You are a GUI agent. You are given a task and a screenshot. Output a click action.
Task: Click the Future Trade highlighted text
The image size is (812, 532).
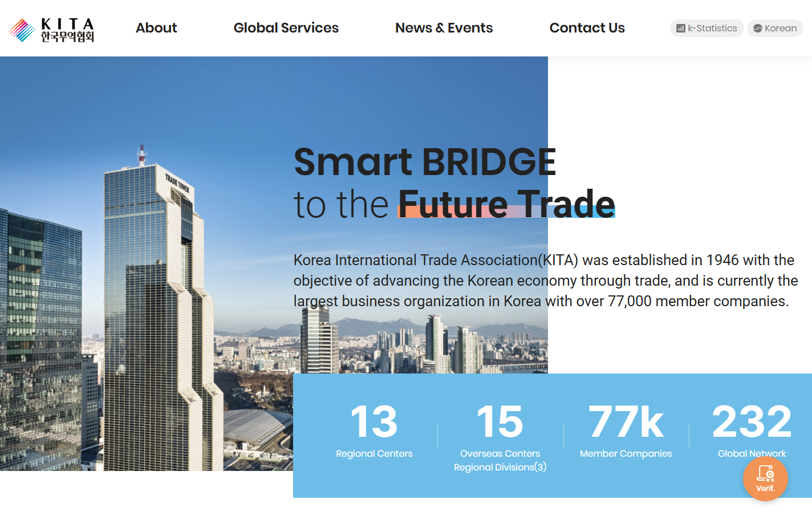click(506, 204)
